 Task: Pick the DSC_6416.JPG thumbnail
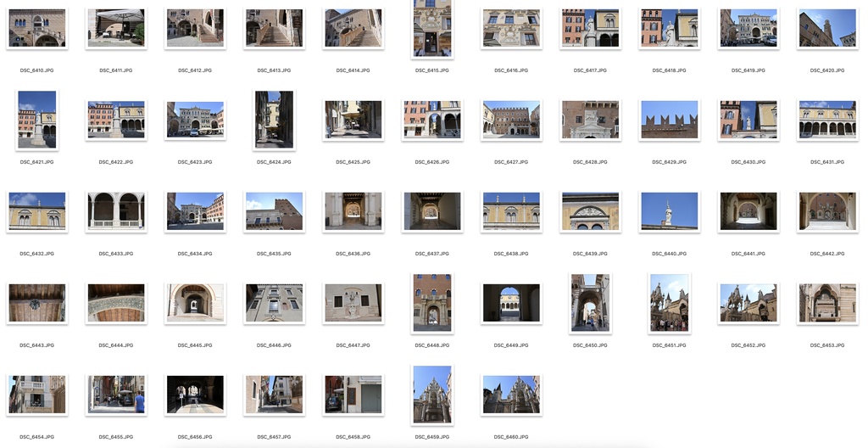511,28
